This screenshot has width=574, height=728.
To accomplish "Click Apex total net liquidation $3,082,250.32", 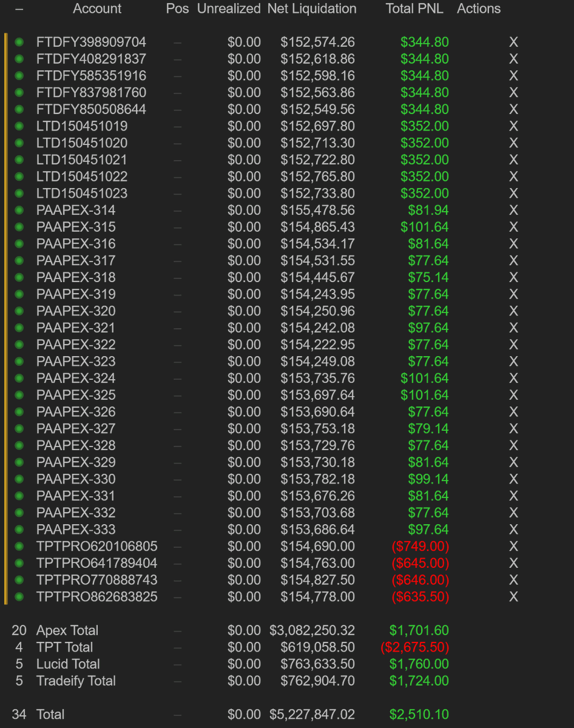I will pyautogui.click(x=312, y=631).
